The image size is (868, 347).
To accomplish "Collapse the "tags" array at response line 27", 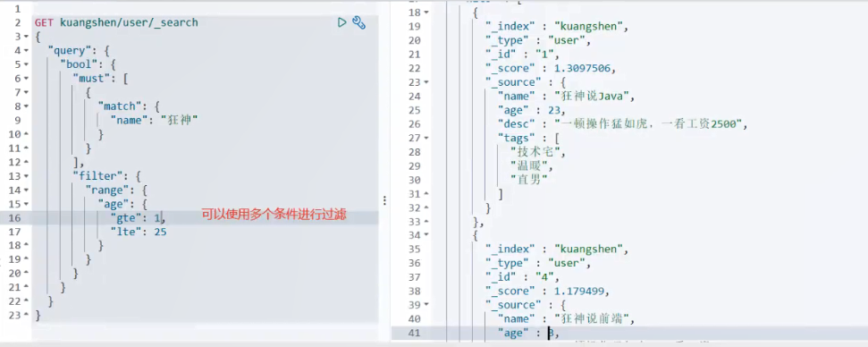I will click(x=426, y=138).
